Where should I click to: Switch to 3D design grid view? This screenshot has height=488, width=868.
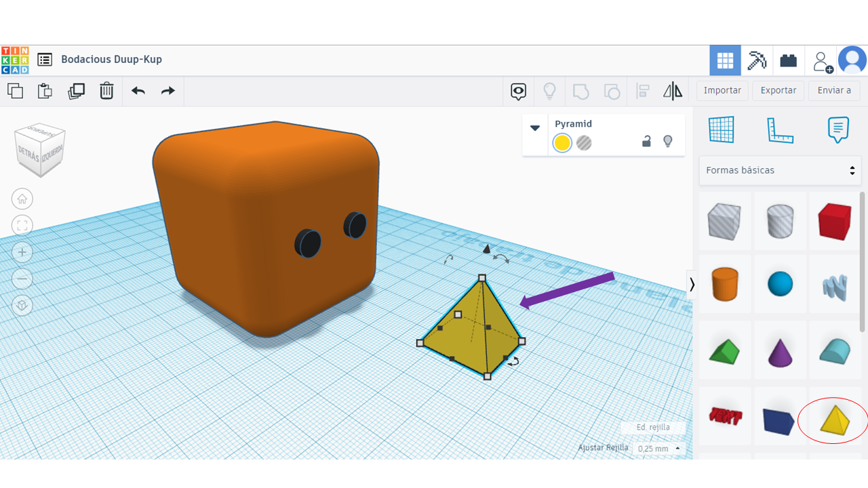[725, 60]
